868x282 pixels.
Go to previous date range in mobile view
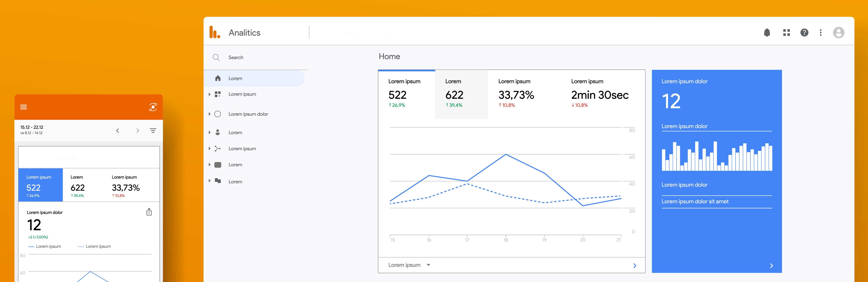pyautogui.click(x=118, y=130)
